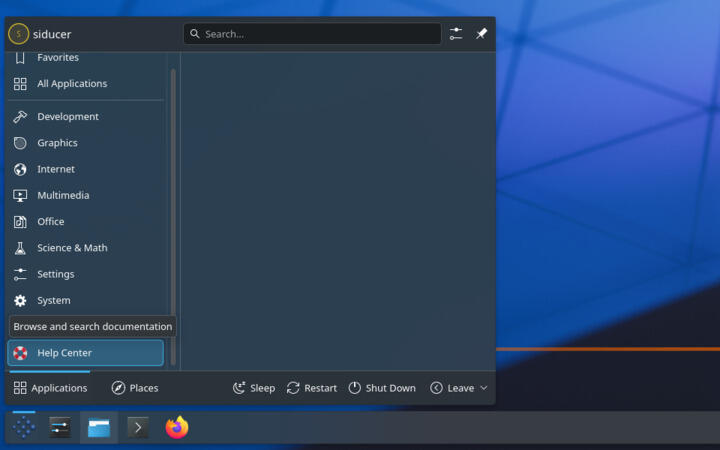Open Settings category in launcher
Image resolution: width=720 pixels, height=450 pixels.
point(86,274)
